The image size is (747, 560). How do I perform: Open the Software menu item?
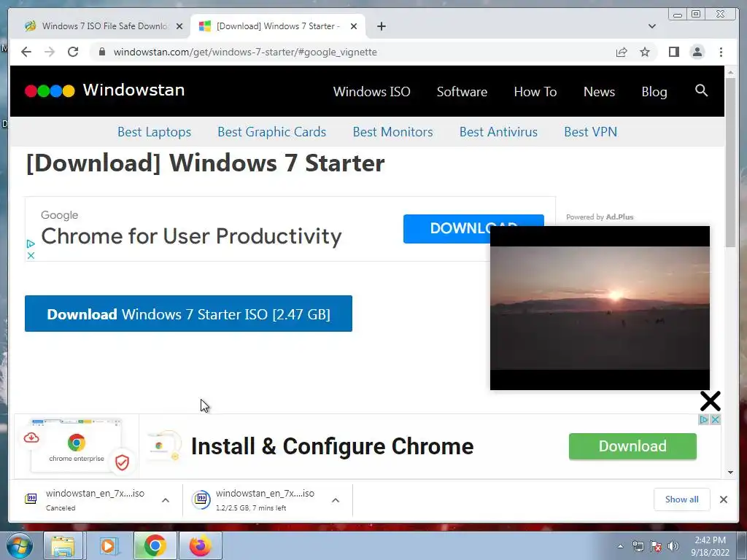pos(462,91)
